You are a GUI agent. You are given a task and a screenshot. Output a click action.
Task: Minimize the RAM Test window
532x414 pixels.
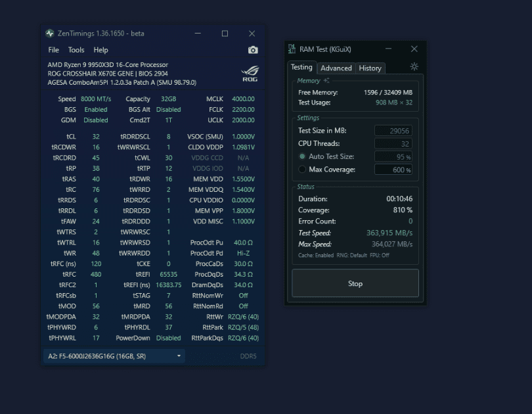click(388, 49)
